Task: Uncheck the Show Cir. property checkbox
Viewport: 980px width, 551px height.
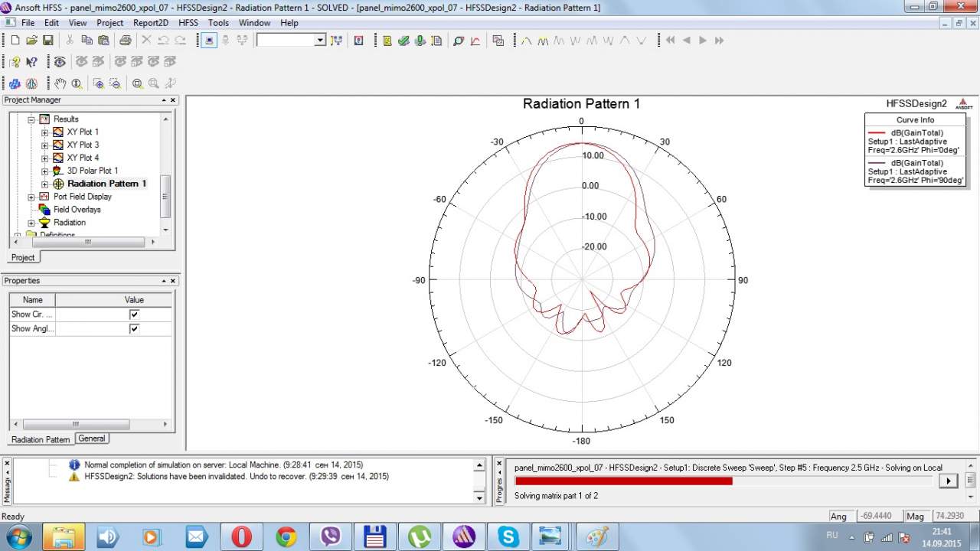Action: [134, 315]
